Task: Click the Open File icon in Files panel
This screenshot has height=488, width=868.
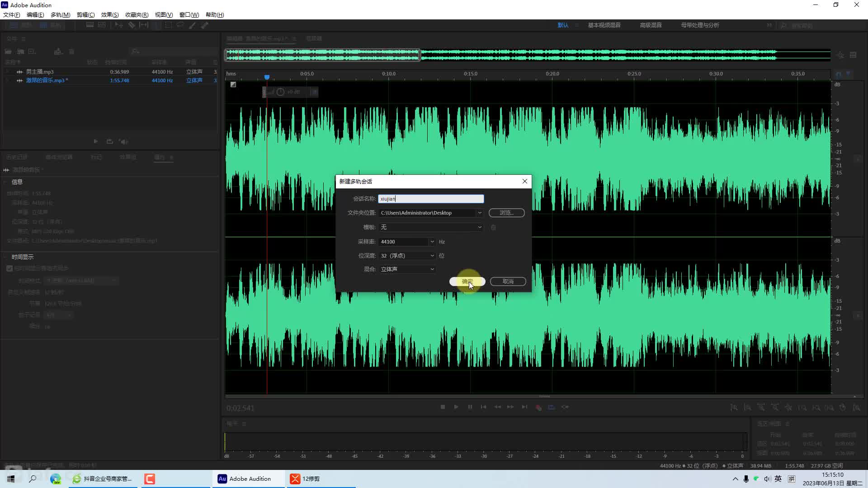Action: (8, 52)
